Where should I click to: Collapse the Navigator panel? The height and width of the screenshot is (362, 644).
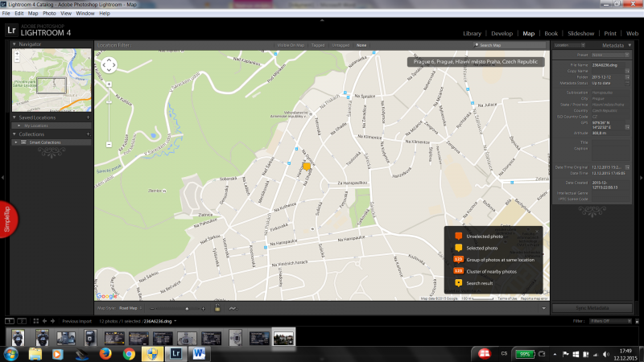pos(14,44)
